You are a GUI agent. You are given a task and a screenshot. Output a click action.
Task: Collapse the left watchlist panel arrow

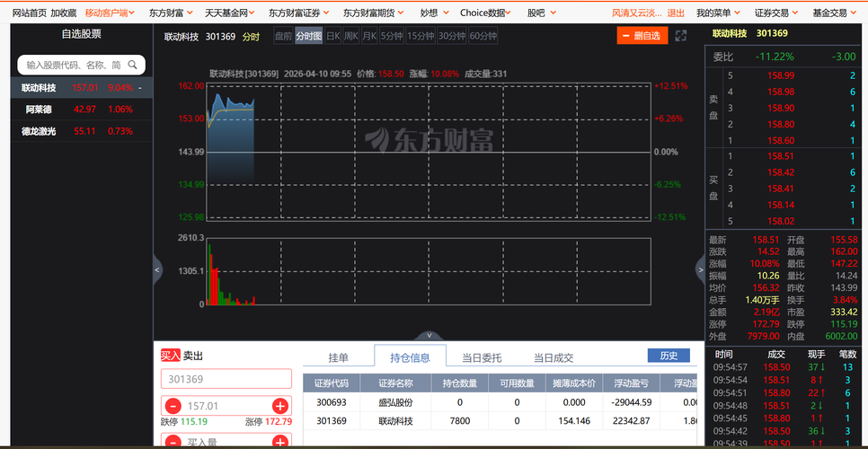pyautogui.click(x=156, y=269)
